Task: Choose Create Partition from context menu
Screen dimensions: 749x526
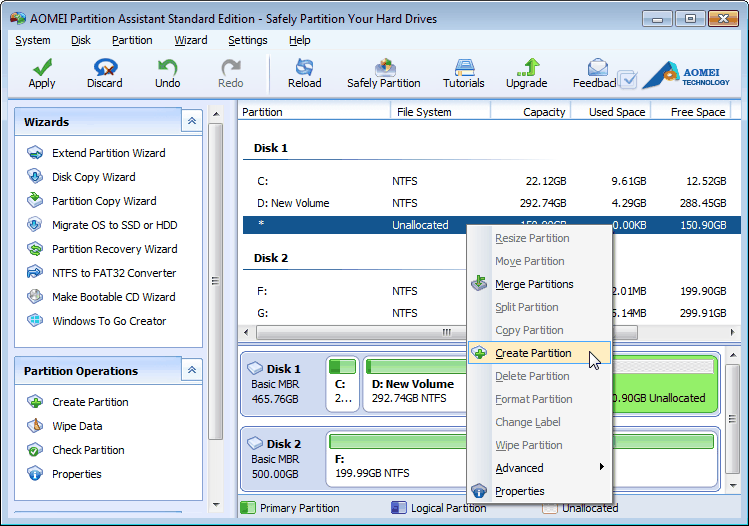Action: coord(539,353)
